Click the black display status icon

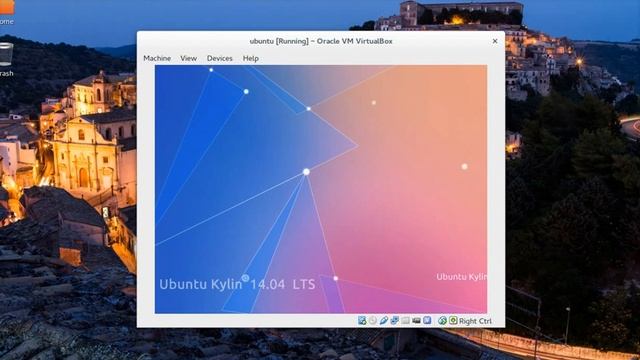[x=416, y=321]
